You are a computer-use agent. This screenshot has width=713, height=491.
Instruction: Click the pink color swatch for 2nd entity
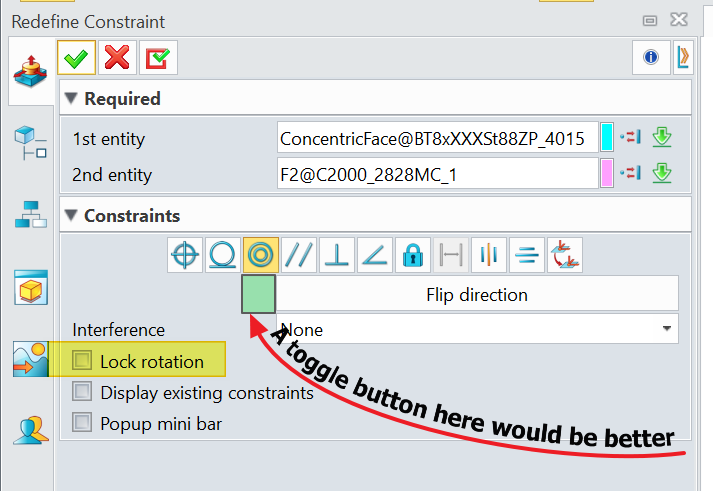[x=607, y=173]
